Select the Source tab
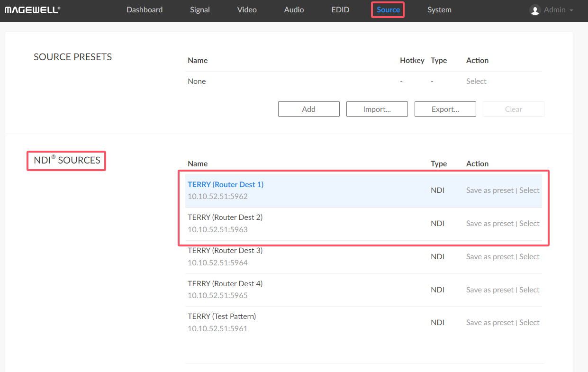Screen dimensions: 588x372 (388, 9)
